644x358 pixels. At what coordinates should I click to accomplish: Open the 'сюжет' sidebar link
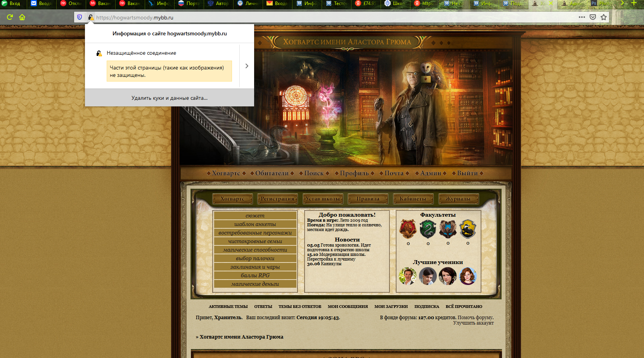255,215
